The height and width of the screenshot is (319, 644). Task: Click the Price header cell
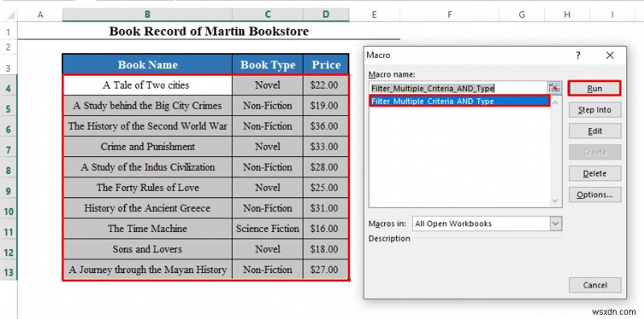pos(326,64)
